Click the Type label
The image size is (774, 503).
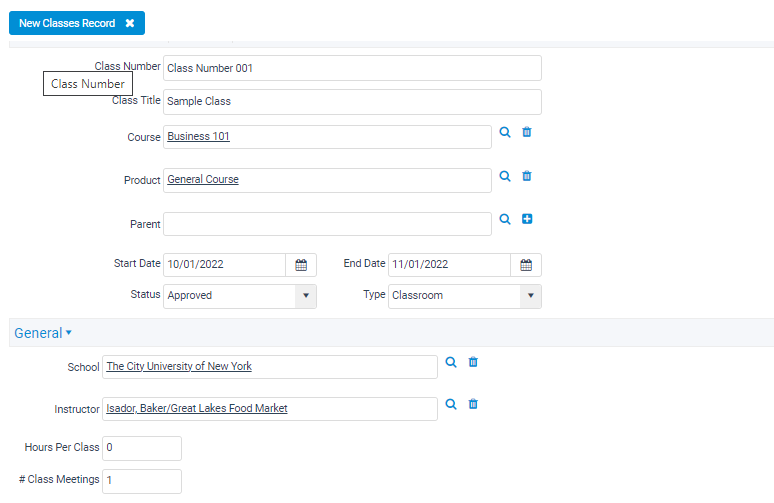[x=374, y=295]
